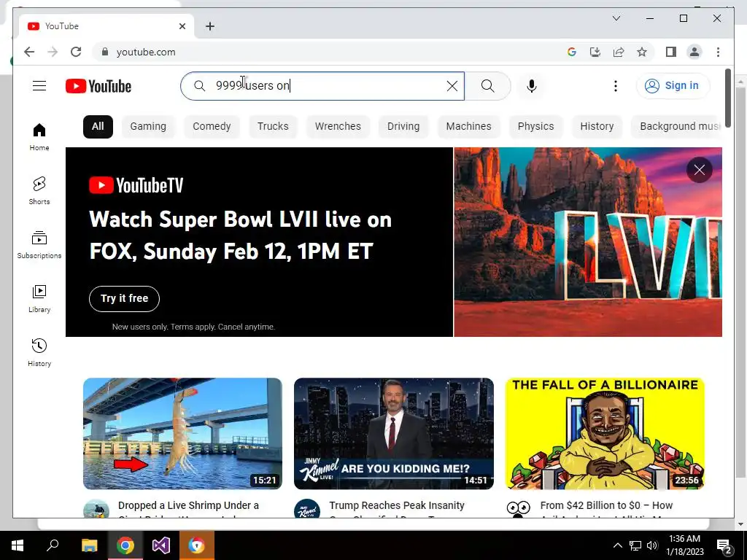Open taskbar search
The height and width of the screenshot is (560, 747).
pyautogui.click(x=53, y=545)
